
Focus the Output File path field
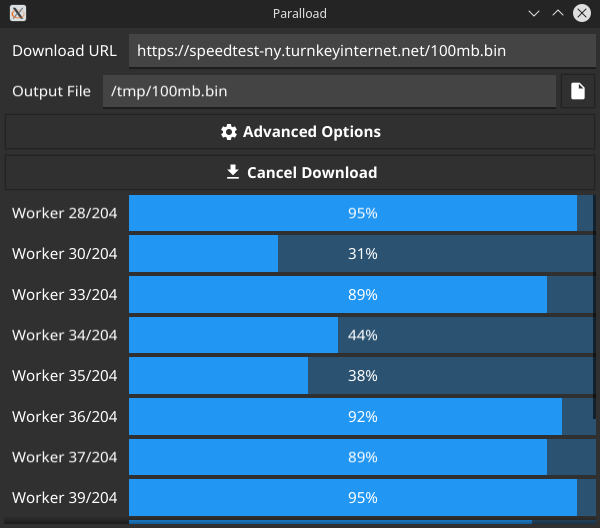[329, 91]
